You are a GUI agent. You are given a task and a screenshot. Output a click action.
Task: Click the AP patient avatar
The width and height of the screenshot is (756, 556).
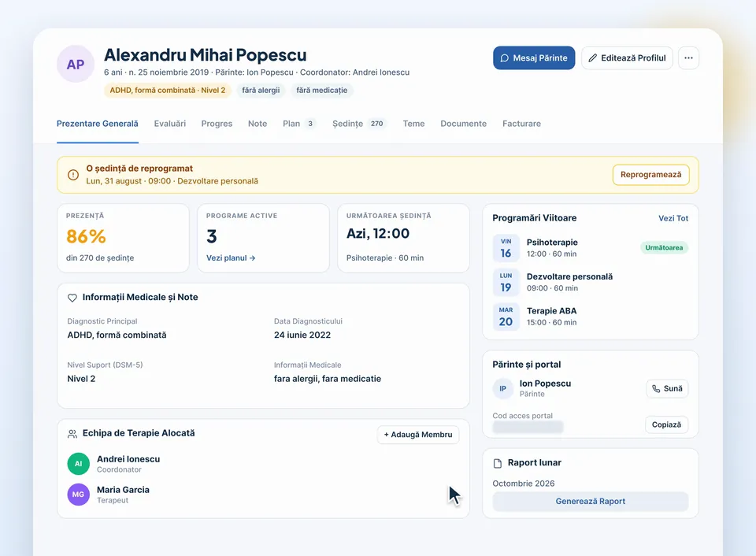[76, 64]
